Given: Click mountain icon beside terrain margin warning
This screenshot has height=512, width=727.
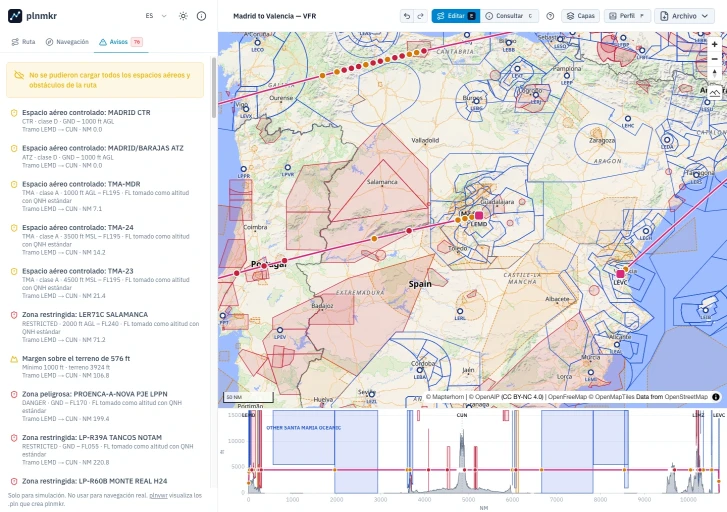Looking at the screenshot, I should click(x=14, y=359).
